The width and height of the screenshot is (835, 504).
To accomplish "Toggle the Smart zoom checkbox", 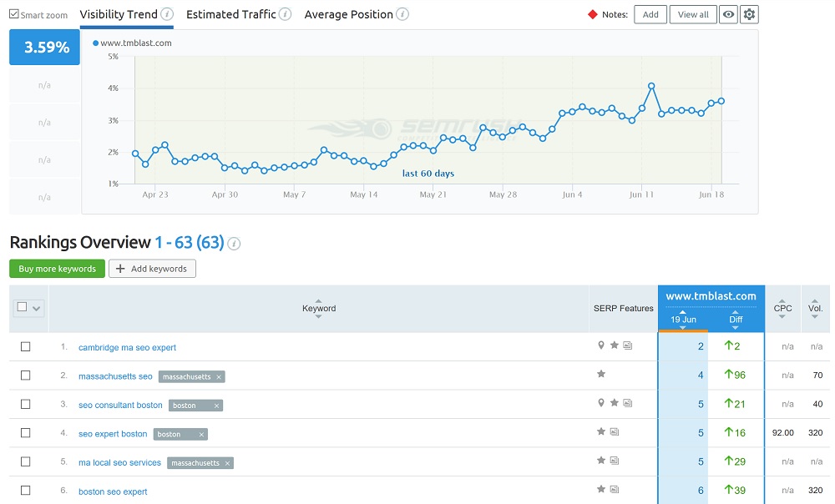I will (x=14, y=14).
